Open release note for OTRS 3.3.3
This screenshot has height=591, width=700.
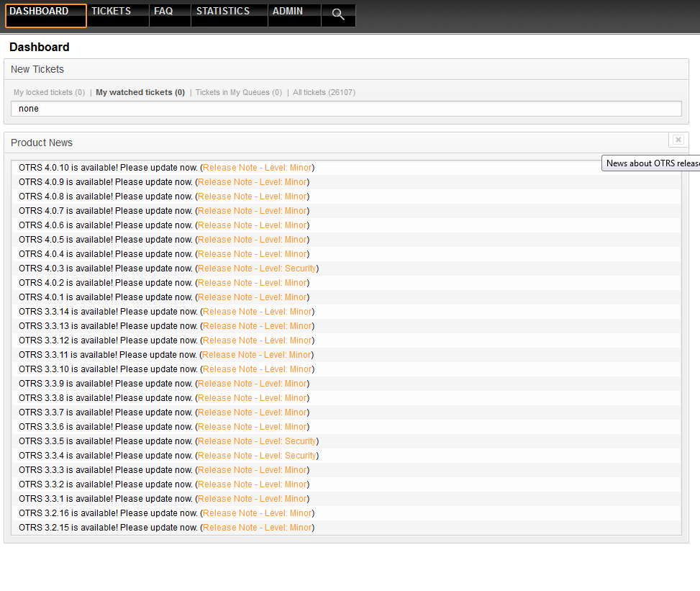click(x=253, y=470)
